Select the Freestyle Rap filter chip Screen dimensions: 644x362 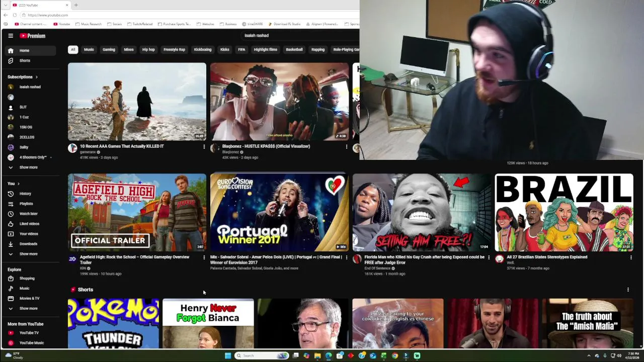pos(174,50)
